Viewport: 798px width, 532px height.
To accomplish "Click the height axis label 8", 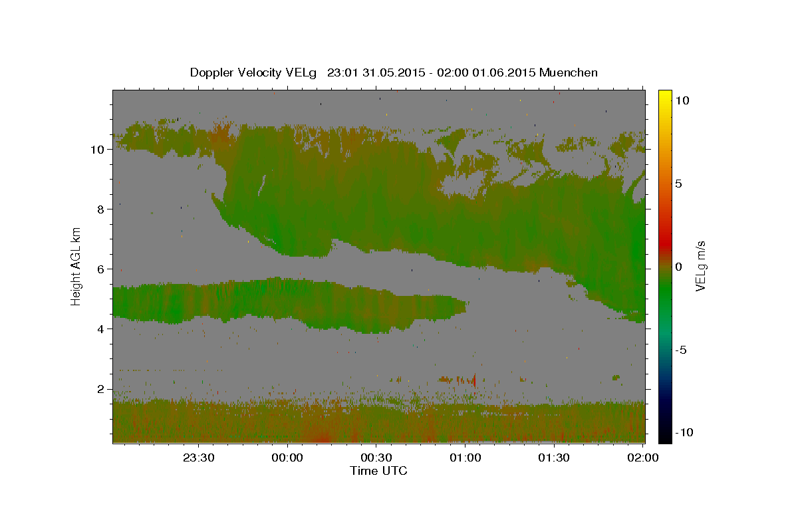I will click(101, 209).
